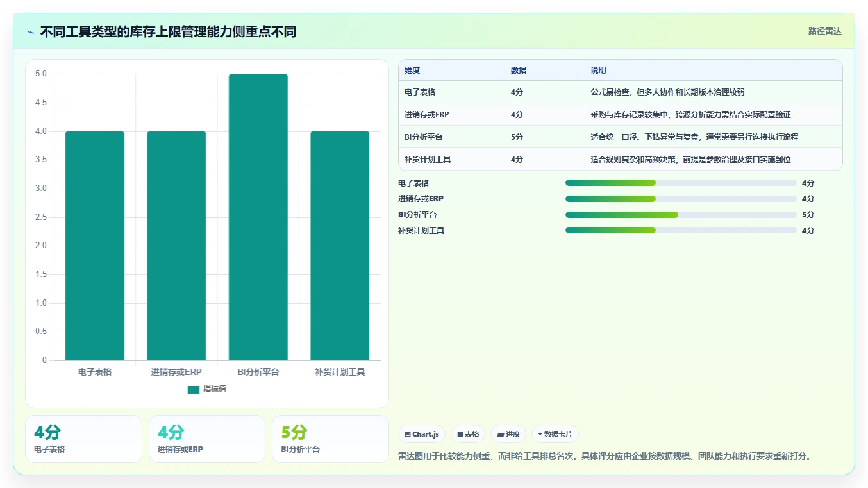Click the 数据 column header
The image size is (868, 488).
pyautogui.click(x=519, y=71)
